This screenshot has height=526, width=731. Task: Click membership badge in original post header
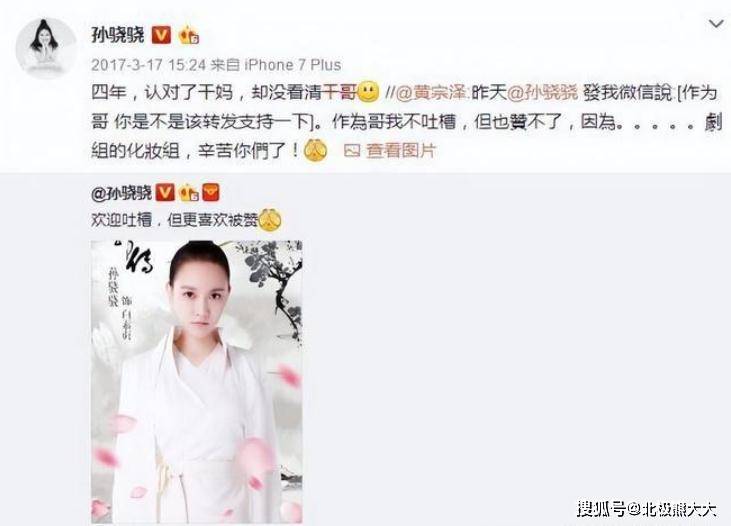pyautogui.click(x=189, y=193)
